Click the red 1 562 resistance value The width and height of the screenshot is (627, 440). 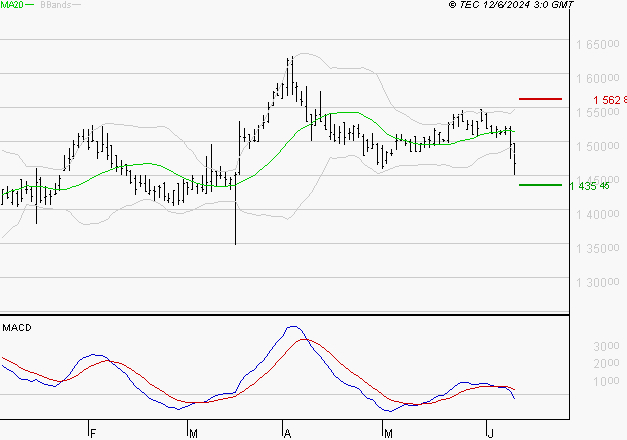[x=610, y=100]
